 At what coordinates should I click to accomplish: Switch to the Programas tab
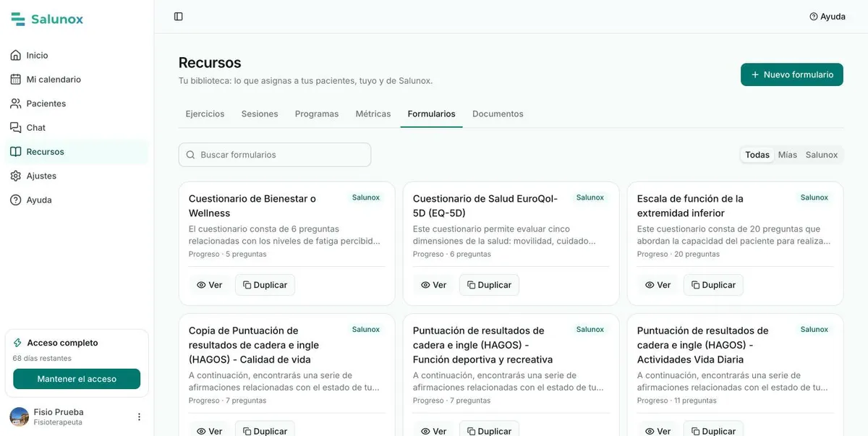coord(317,114)
